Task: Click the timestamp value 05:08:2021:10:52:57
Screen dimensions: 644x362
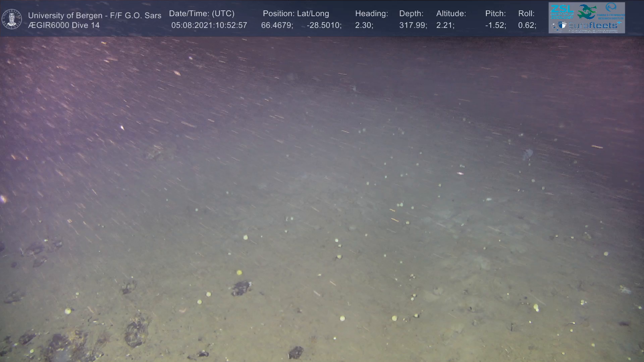Action: (x=209, y=25)
